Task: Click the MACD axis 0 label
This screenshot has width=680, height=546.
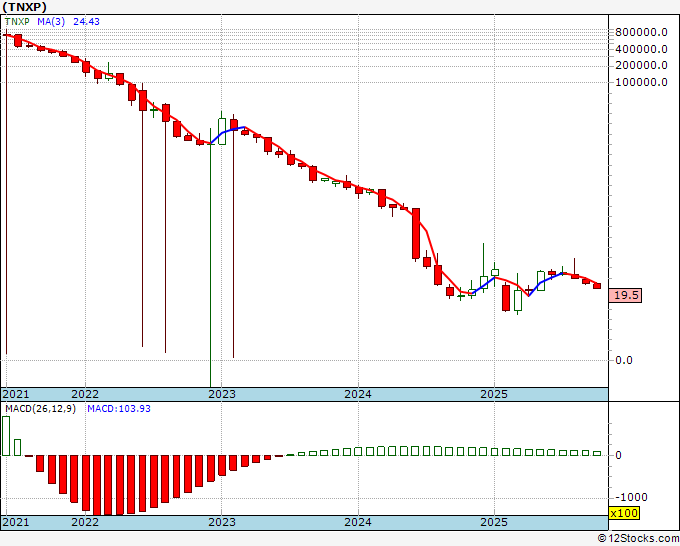Action: click(618, 455)
